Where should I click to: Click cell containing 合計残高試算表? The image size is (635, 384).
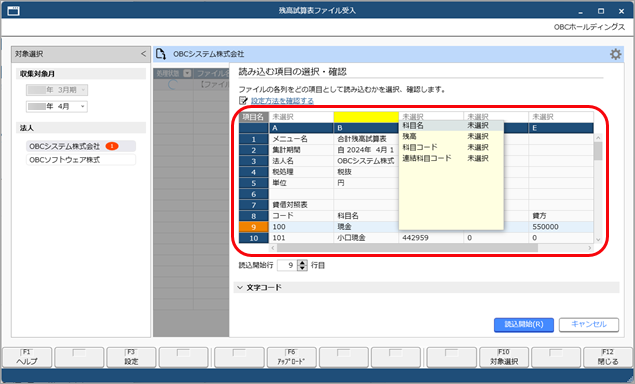[366, 139]
